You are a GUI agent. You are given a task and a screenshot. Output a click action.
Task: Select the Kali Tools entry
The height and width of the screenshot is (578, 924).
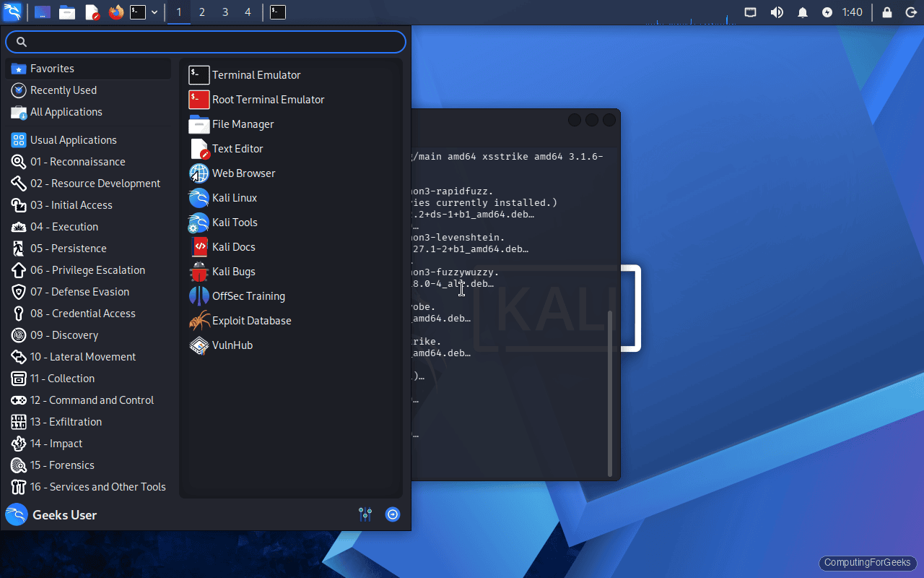[x=235, y=222]
